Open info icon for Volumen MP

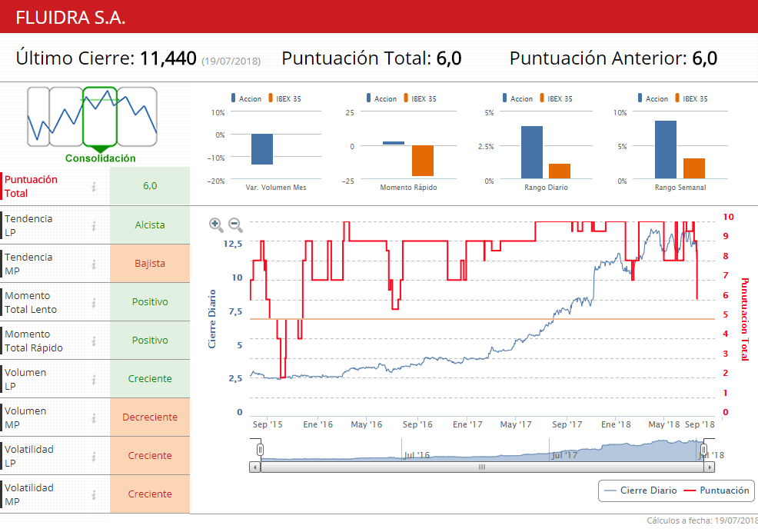pyautogui.click(x=94, y=418)
